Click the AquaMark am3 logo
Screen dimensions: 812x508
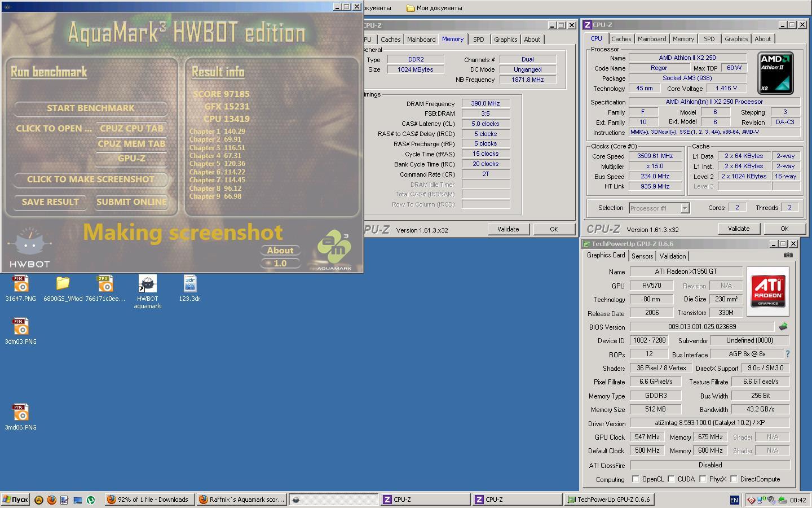tap(334, 248)
